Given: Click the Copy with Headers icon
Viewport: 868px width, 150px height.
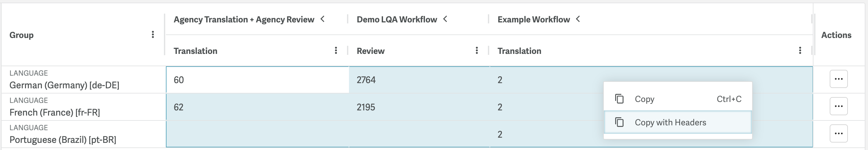Looking at the screenshot, I should [x=619, y=122].
